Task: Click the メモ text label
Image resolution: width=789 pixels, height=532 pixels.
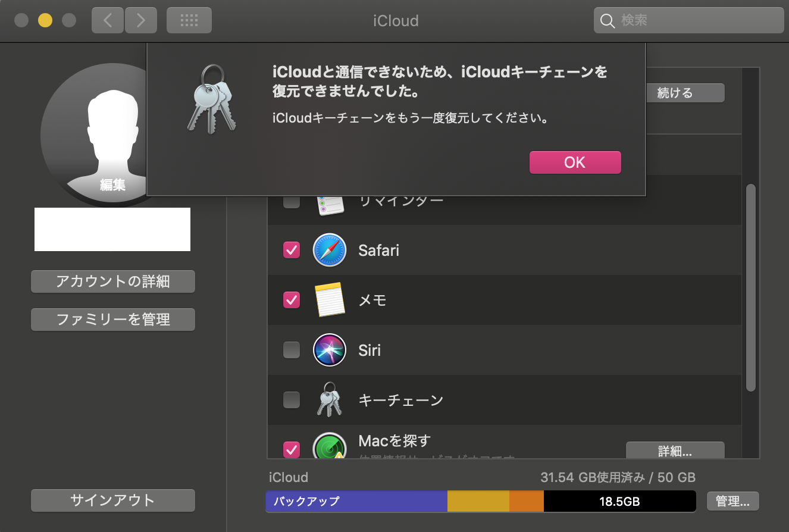Action: (x=372, y=301)
